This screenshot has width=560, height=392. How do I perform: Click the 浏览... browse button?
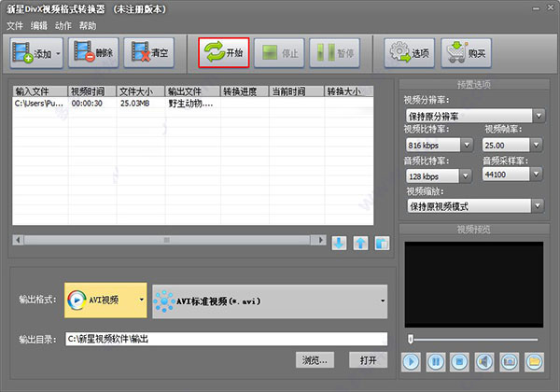tap(315, 360)
